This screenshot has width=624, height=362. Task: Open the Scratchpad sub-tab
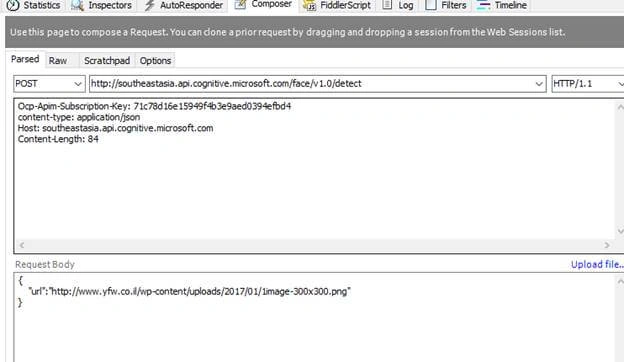(x=107, y=61)
